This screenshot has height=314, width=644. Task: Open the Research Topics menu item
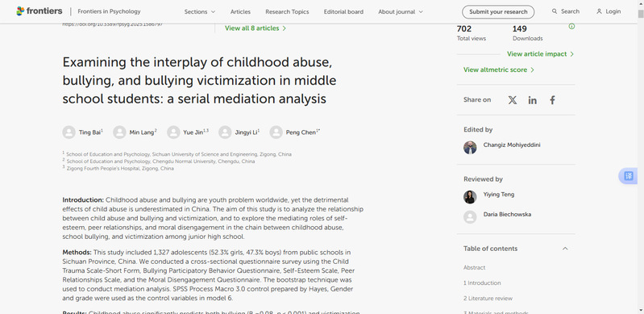[287, 11]
